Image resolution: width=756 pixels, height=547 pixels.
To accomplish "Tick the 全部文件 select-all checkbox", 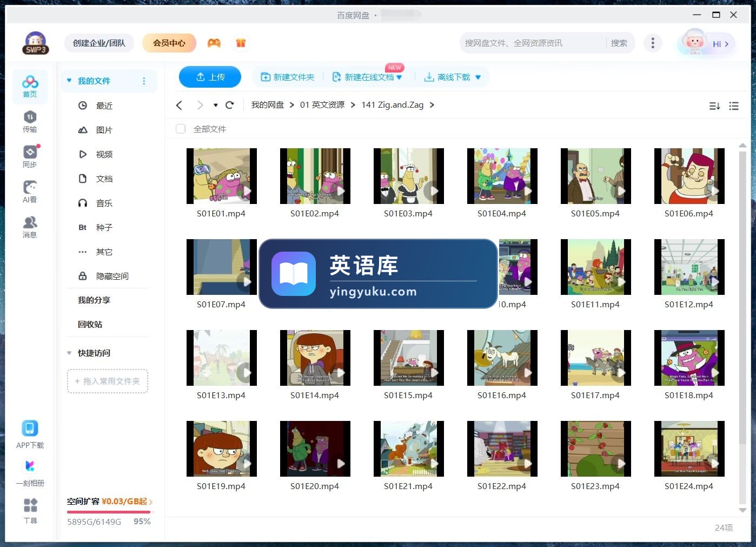I will tap(181, 129).
